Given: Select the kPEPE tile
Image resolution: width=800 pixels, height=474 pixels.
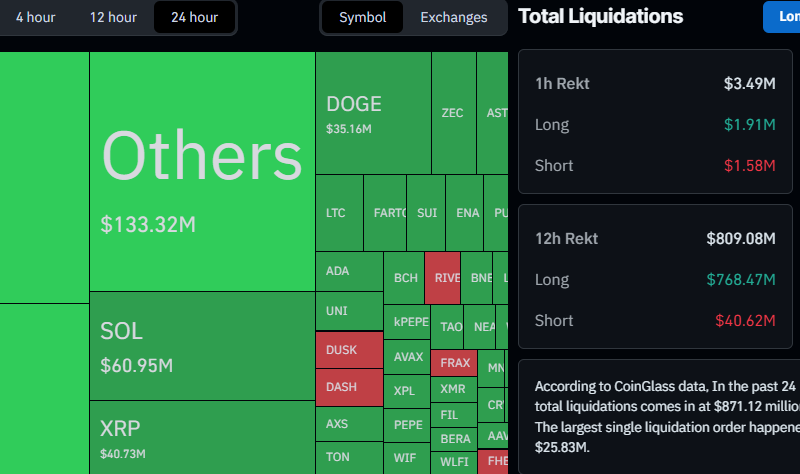Looking at the screenshot, I should 410,322.
